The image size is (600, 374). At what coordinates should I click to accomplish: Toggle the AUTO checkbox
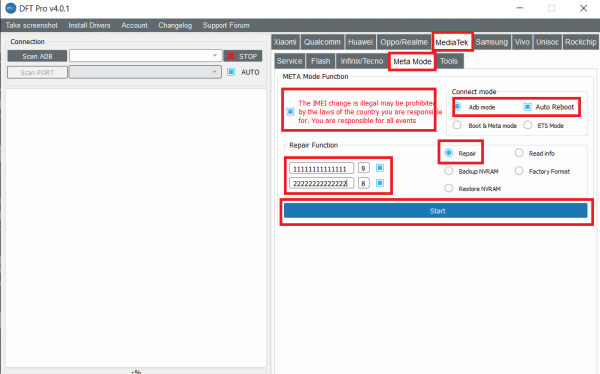(x=231, y=72)
